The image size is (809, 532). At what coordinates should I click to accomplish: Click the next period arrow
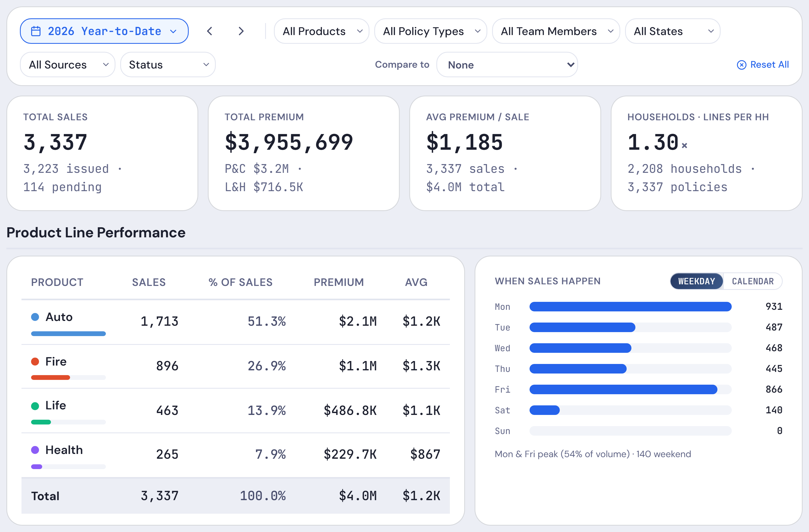[241, 31]
